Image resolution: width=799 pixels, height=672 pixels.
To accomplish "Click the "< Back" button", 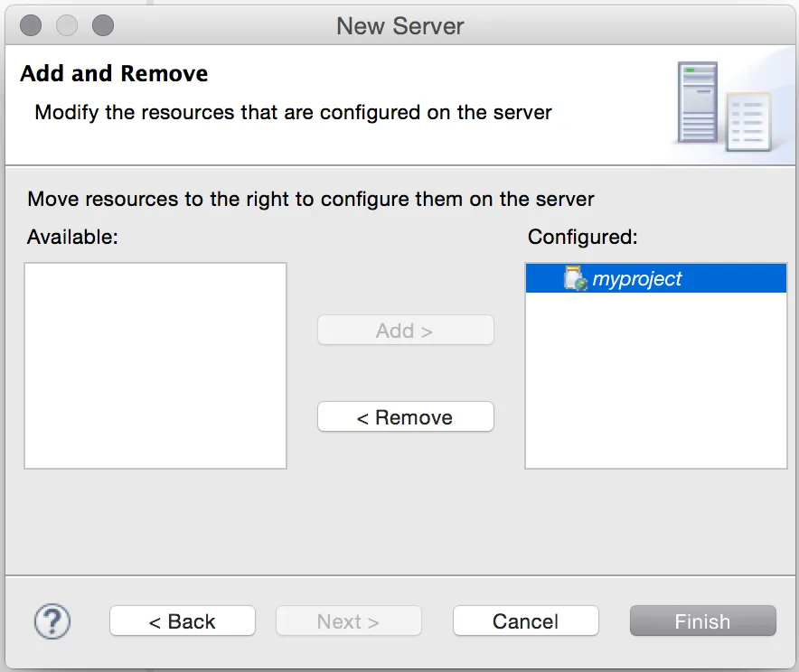I will click(182, 621).
